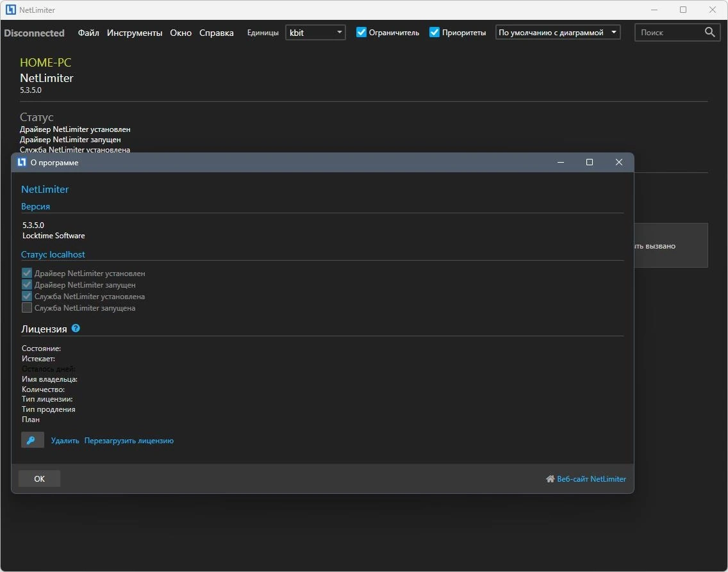
Task: Click the search magnifier icon
Action: click(x=709, y=32)
